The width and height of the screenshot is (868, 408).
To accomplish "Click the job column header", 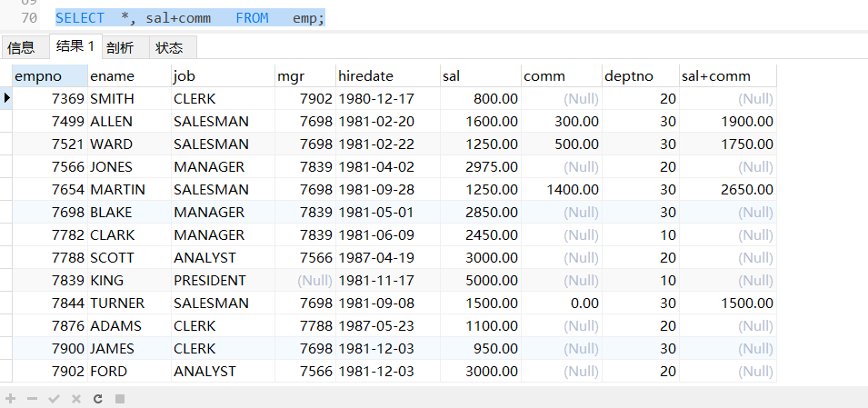I will click(x=223, y=75).
